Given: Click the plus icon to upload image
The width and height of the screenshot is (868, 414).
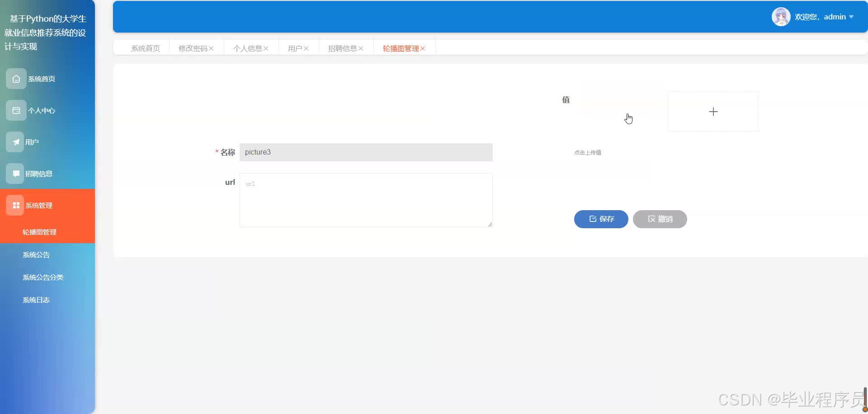Looking at the screenshot, I should coord(713,112).
